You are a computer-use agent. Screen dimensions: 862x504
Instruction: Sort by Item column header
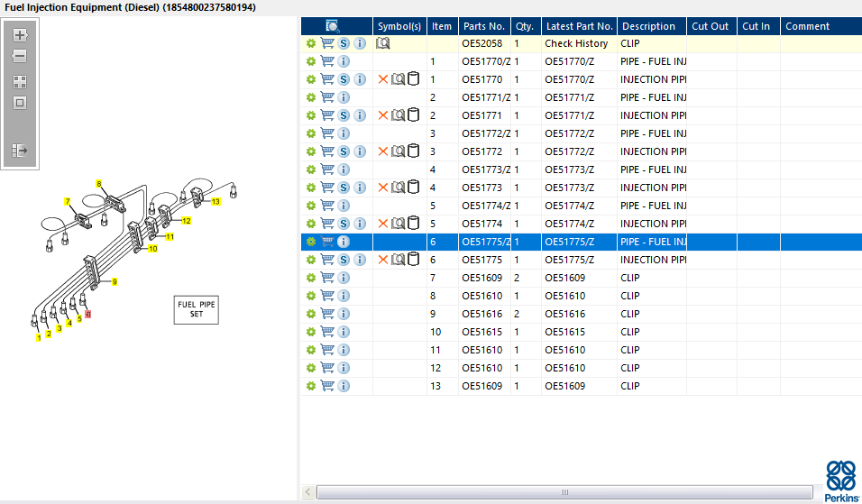click(442, 26)
